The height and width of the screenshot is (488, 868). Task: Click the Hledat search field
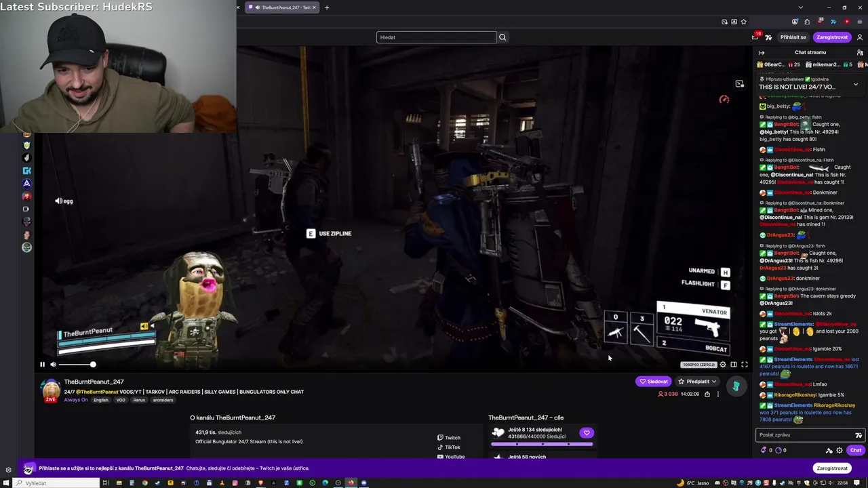pos(436,37)
